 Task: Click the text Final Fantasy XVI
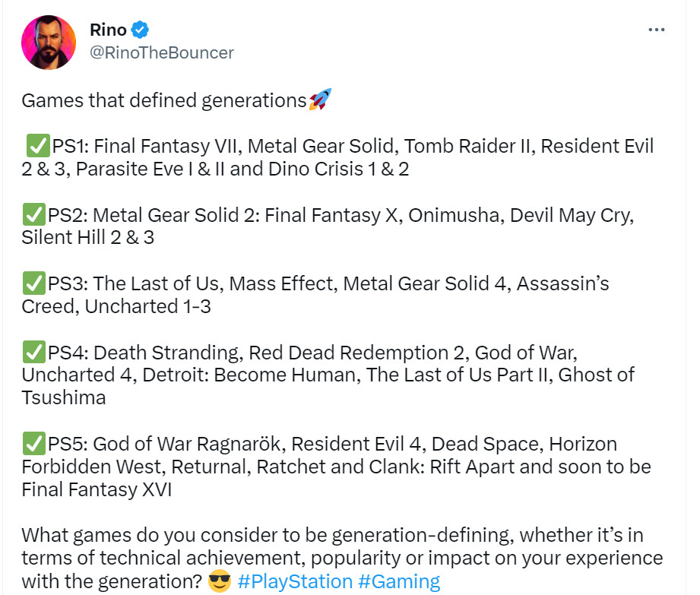coord(98,490)
